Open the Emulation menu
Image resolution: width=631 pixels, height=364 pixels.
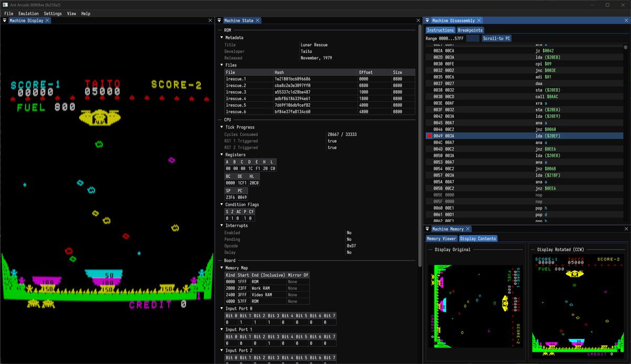[28, 13]
